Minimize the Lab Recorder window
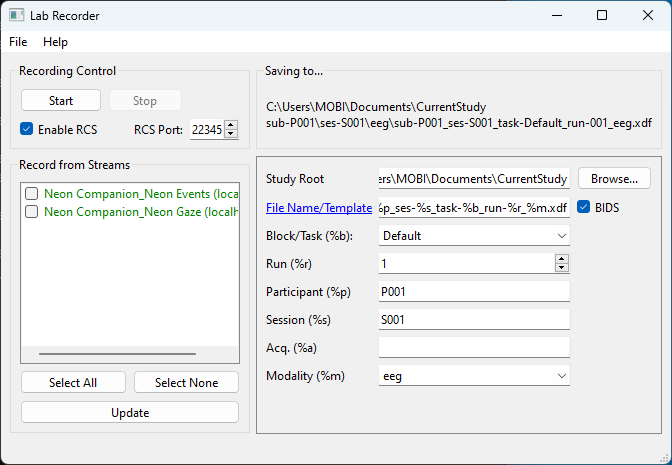 click(x=557, y=15)
